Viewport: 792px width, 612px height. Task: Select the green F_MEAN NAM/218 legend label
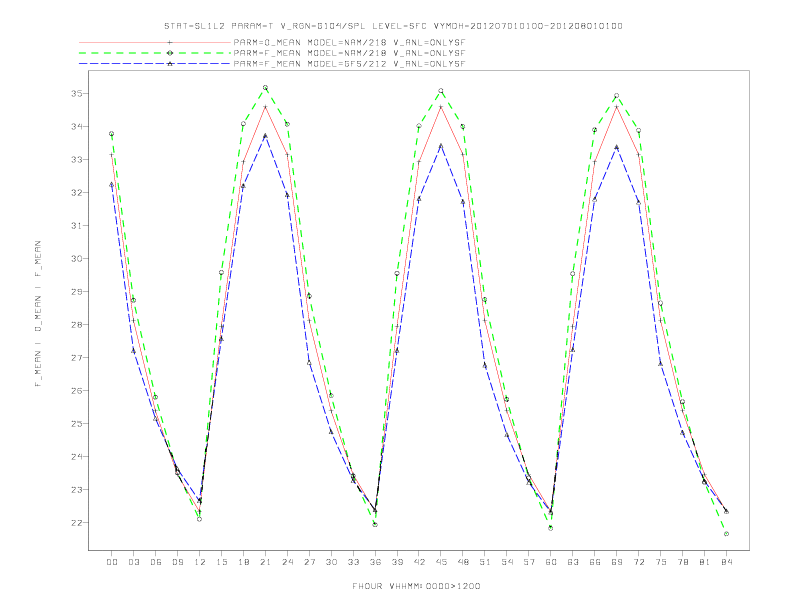(x=349, y=53)
